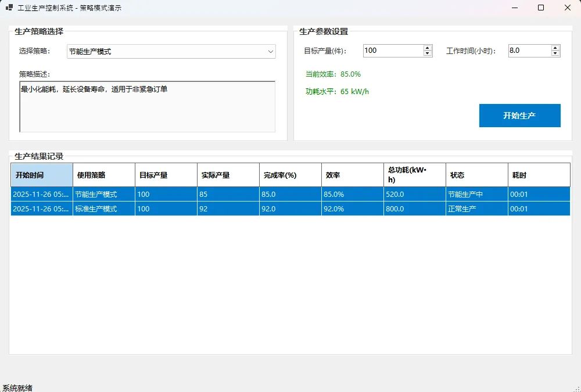Increase 目标产量 with the up arrow

[428, 48]
